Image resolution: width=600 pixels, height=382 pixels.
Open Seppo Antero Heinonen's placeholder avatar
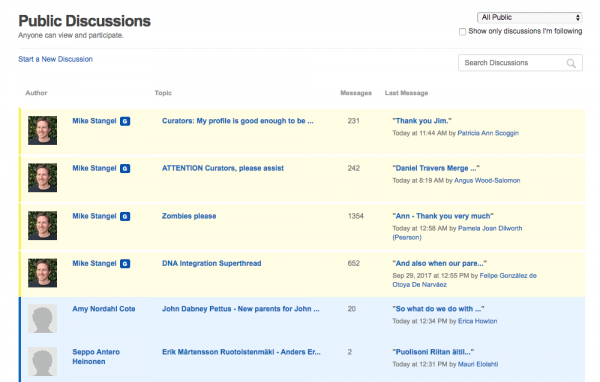42,362
